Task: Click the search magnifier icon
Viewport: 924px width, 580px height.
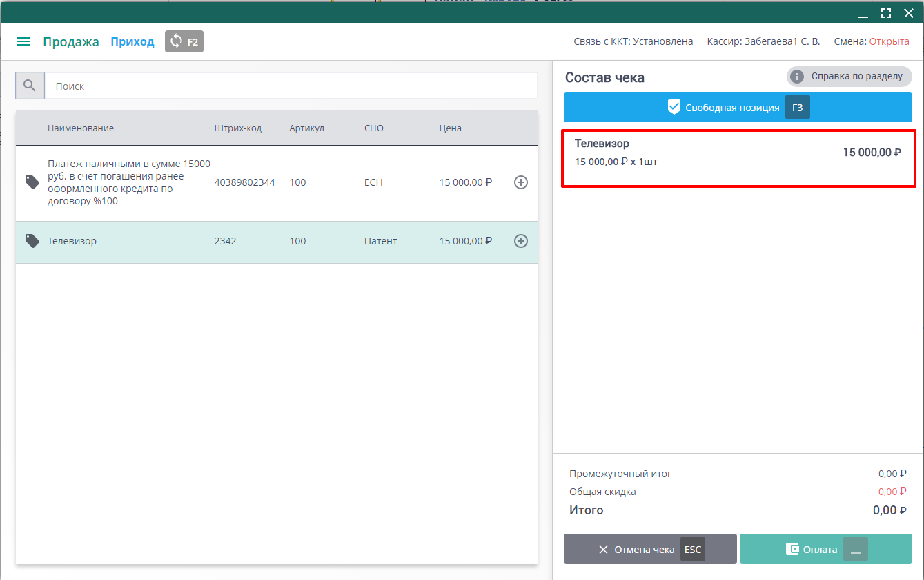Action: pyautogui.click(x=30, y=86)
